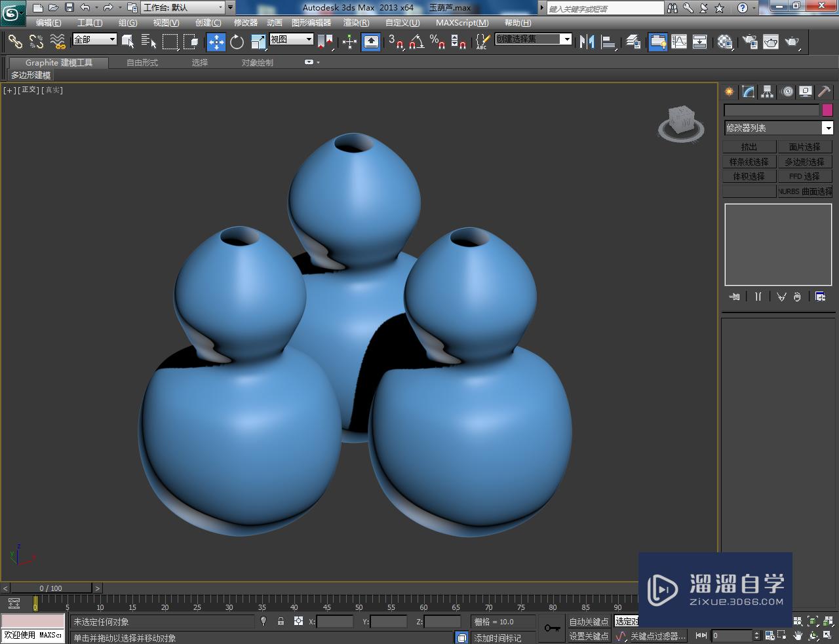This screenshot has width=839, height=644.
Task: Open the Material Editor sphere icon
Action: 724,42
